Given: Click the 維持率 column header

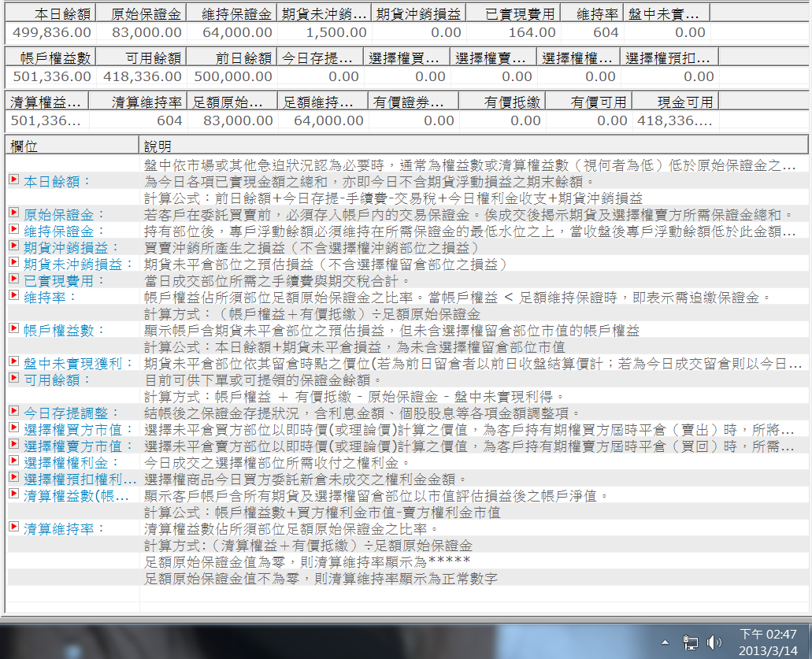Looking at the screenshot, I should click(x=592, y=14).
